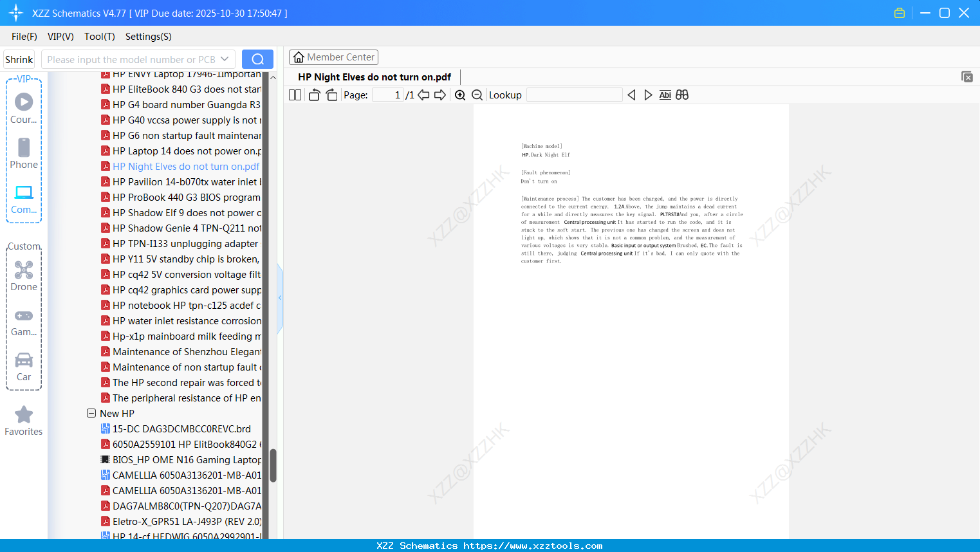Open HP TPN-I133 unplugging adapter file
Image resolution: width=980 pixels, height=552 pixels.
click(x=180, y=244)
